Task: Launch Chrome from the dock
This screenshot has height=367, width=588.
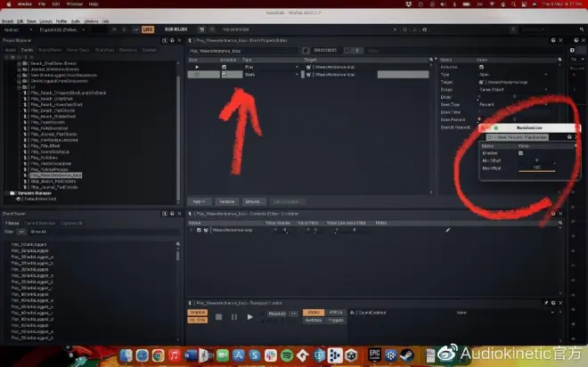Action: 157,355
